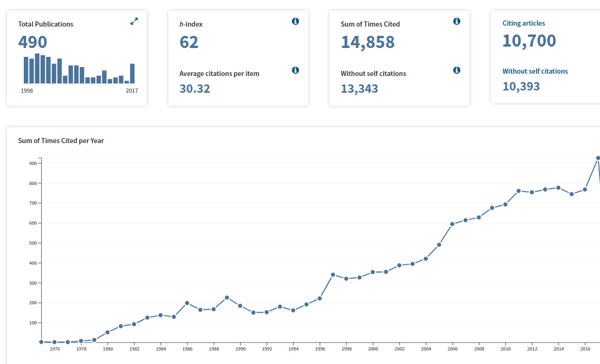Select the 2017 bar in publications chart
The height and width of the screenshot is (364, 600).
click(x=132, y=74)
